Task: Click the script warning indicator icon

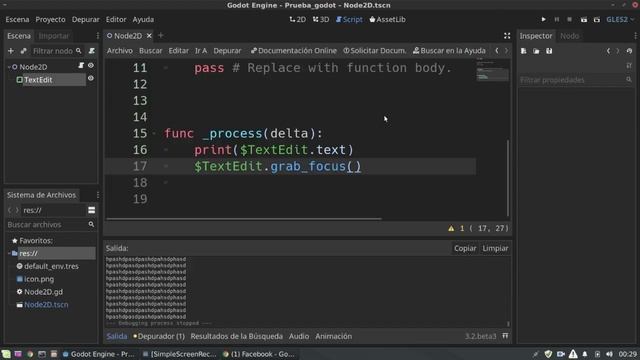Action: tap(451, 229)
